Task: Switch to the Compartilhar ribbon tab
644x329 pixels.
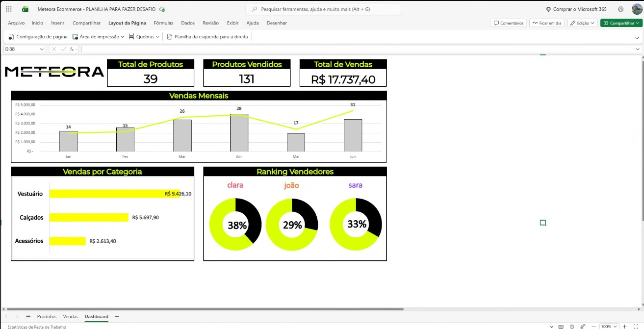Action: 87,23
